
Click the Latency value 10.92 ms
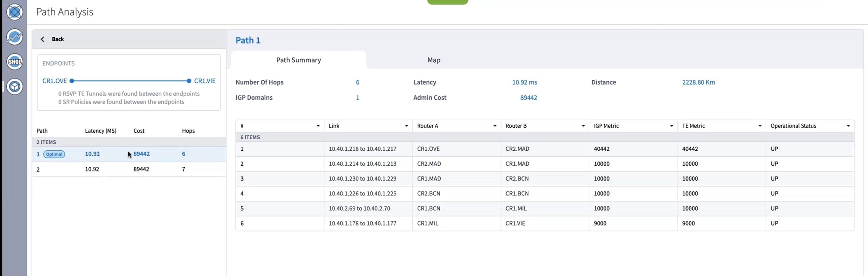(x=525, y=82)
